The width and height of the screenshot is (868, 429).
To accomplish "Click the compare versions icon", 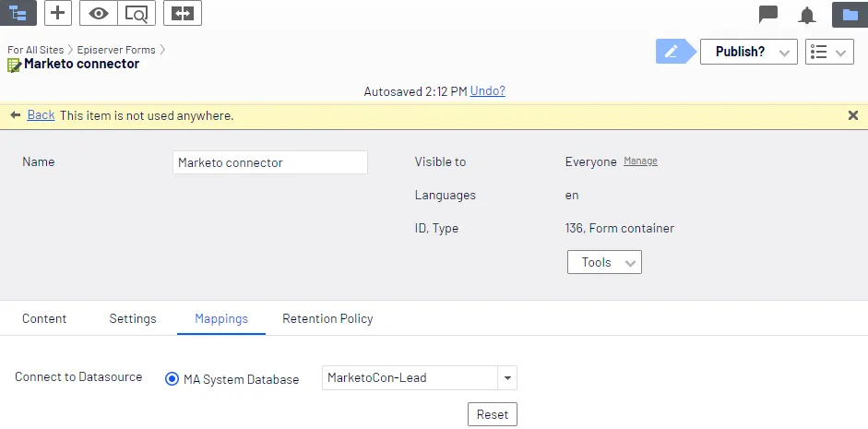I will (183, 13).
